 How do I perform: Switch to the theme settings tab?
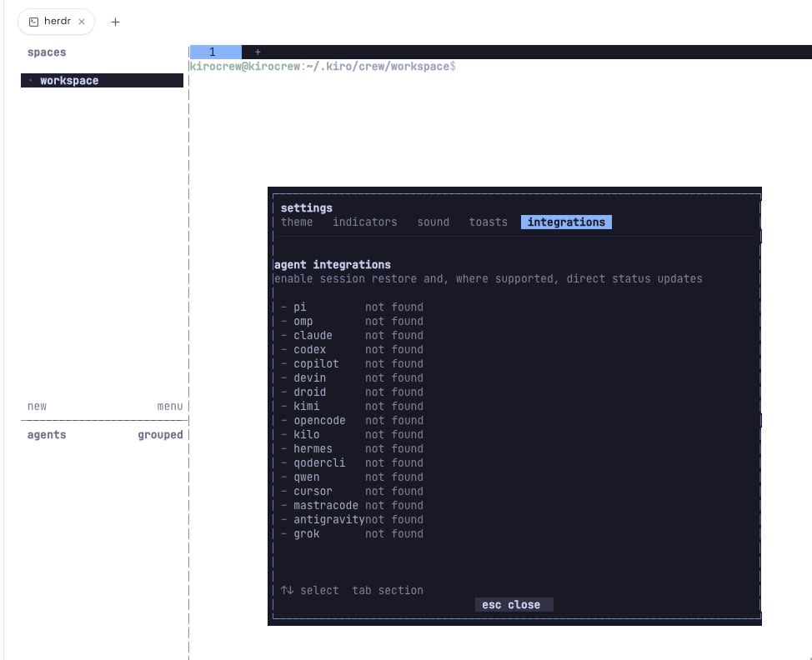click(297, 222)
